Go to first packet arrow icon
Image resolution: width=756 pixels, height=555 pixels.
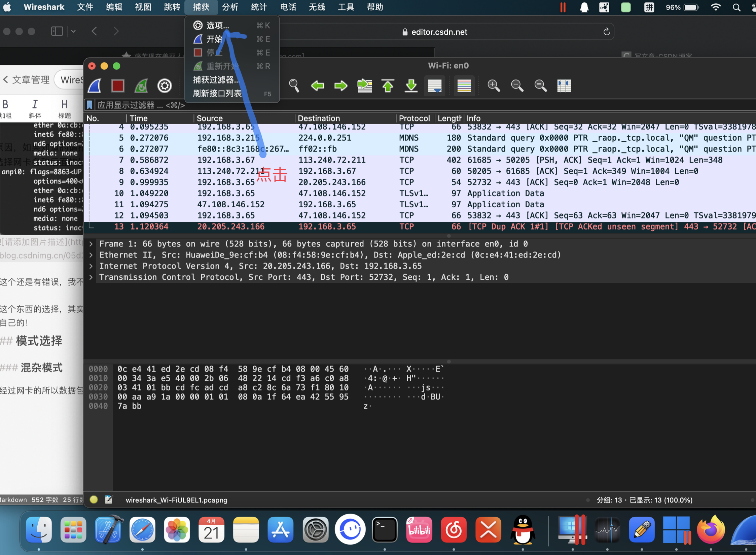point(388,85)
